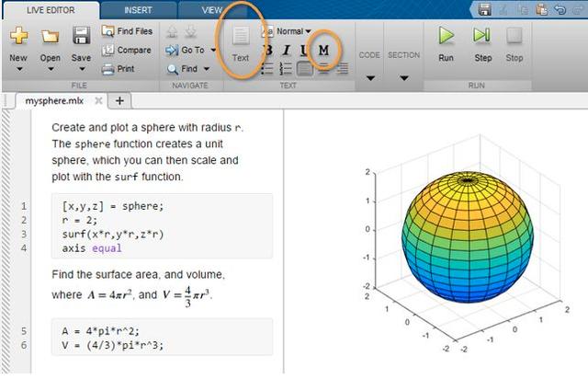Expand the Find dropdown arrow
The image size is (588, 379).
[206, 69]
